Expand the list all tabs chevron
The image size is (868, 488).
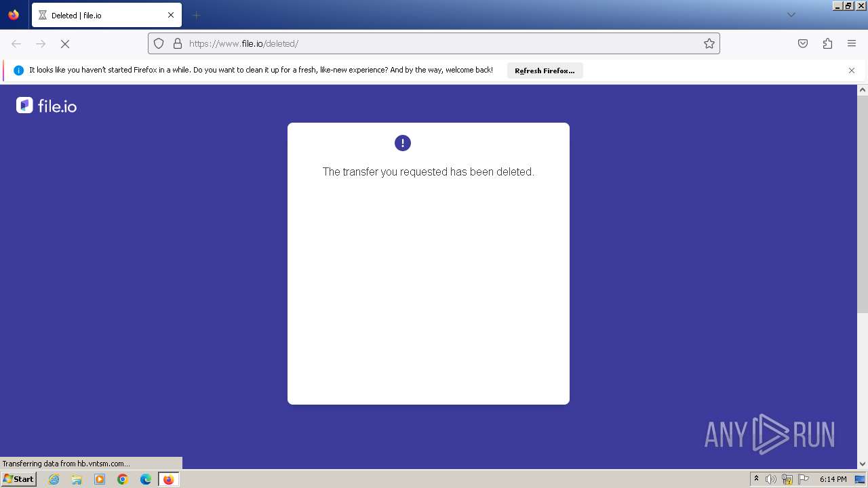coord(791,15)
